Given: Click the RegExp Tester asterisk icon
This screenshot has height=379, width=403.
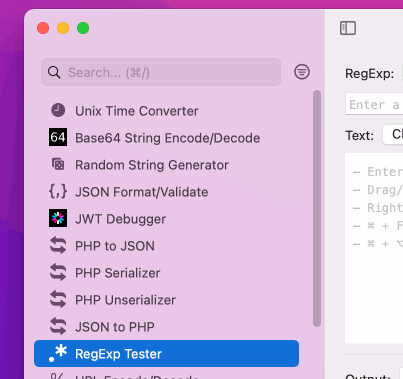Looking at the screenshot, I should tap(58, 353).
